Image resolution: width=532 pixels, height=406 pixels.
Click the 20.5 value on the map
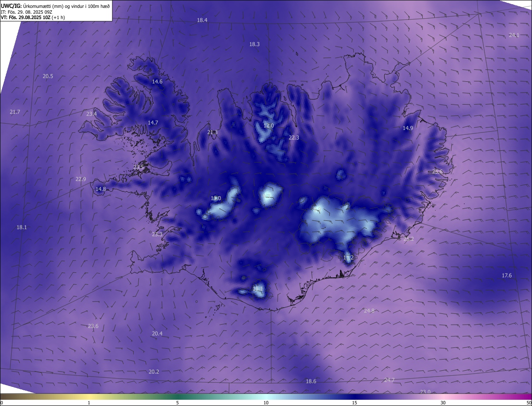tap(48, 76)
